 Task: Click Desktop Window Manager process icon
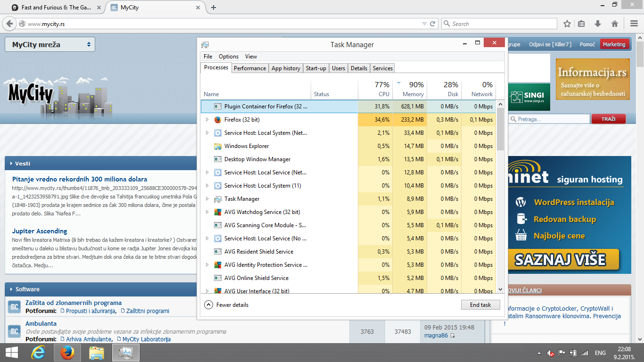click(218, 159)
